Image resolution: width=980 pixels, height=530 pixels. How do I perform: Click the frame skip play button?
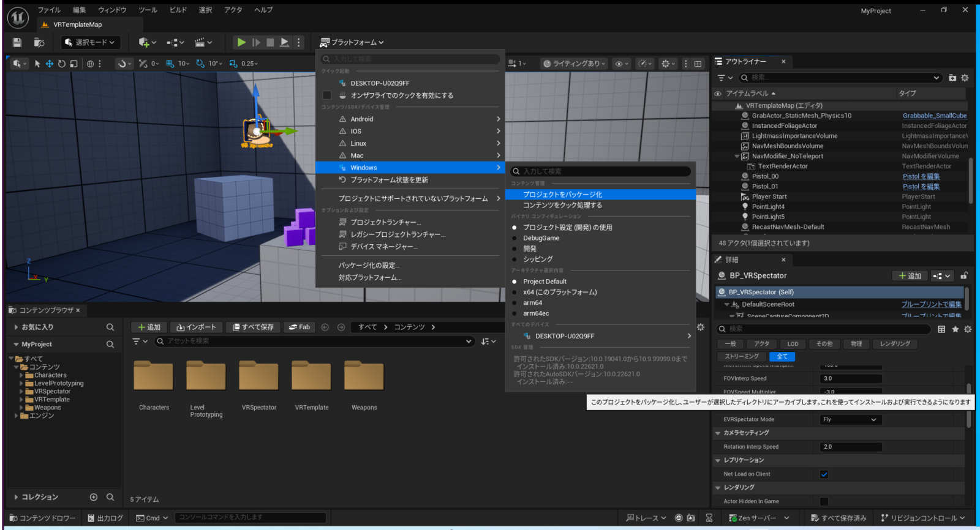(256, 42)
